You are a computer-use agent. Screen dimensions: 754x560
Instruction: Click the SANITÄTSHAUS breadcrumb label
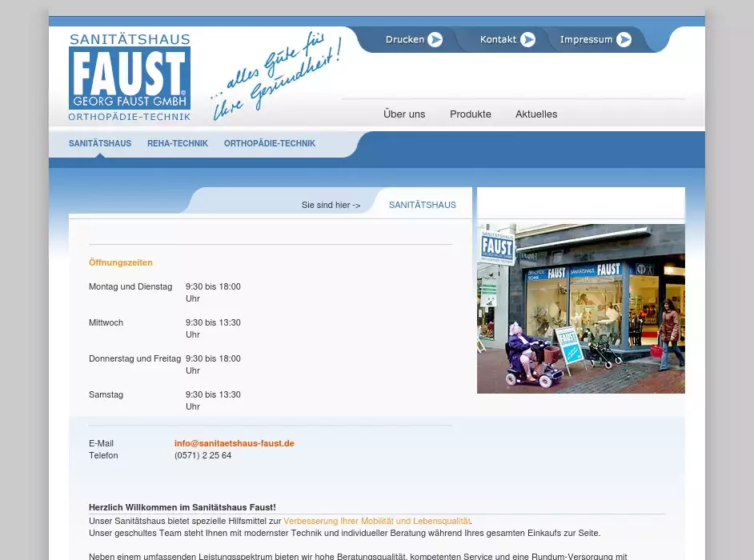(423, 205)
